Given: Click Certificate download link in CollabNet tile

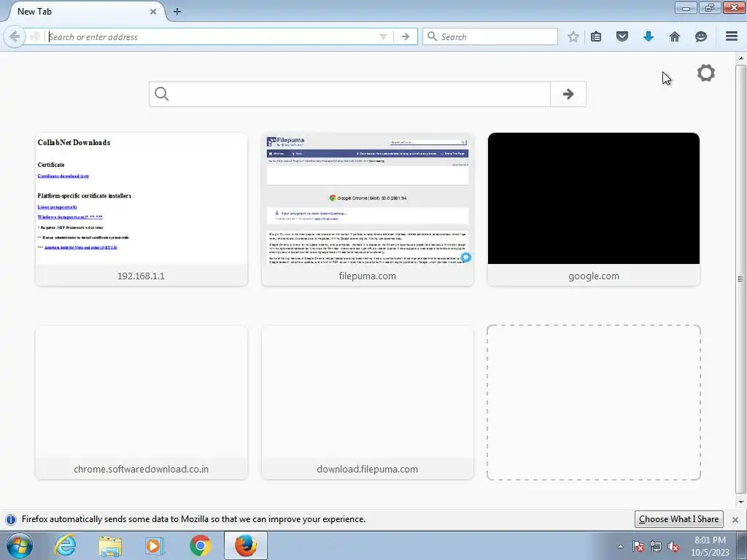Looking at the screenshot, I should pos(63,176).
